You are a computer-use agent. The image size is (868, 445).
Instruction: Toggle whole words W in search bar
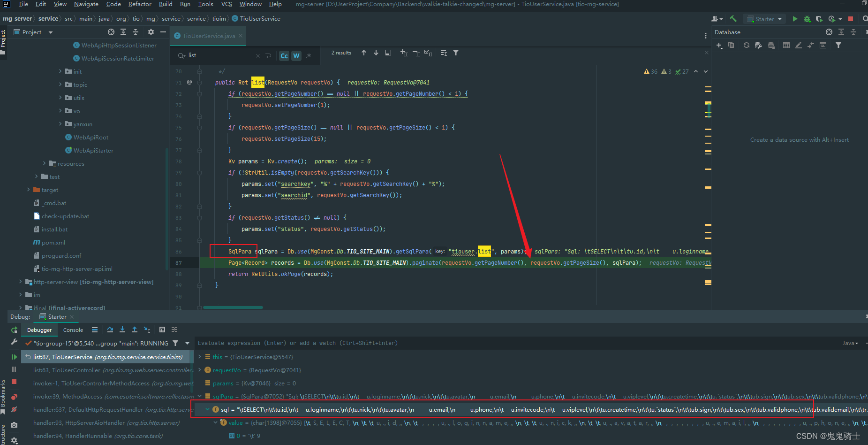[x=296, y=56]
